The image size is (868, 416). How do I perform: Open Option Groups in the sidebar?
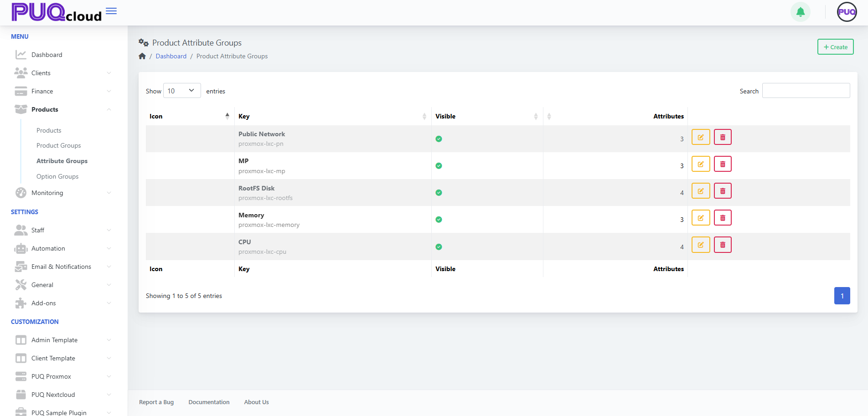click(57, 176)
